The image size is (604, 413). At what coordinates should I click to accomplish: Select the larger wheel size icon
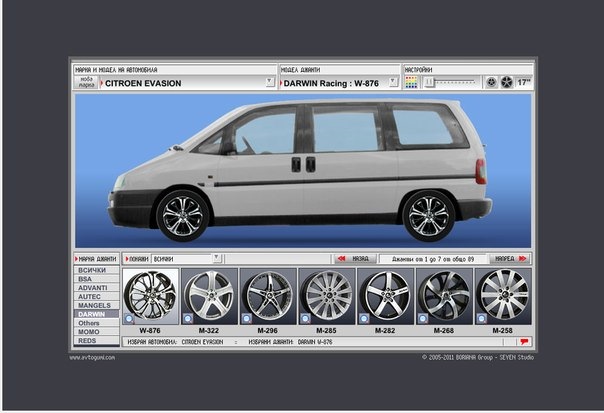click(x=507, y=82)
